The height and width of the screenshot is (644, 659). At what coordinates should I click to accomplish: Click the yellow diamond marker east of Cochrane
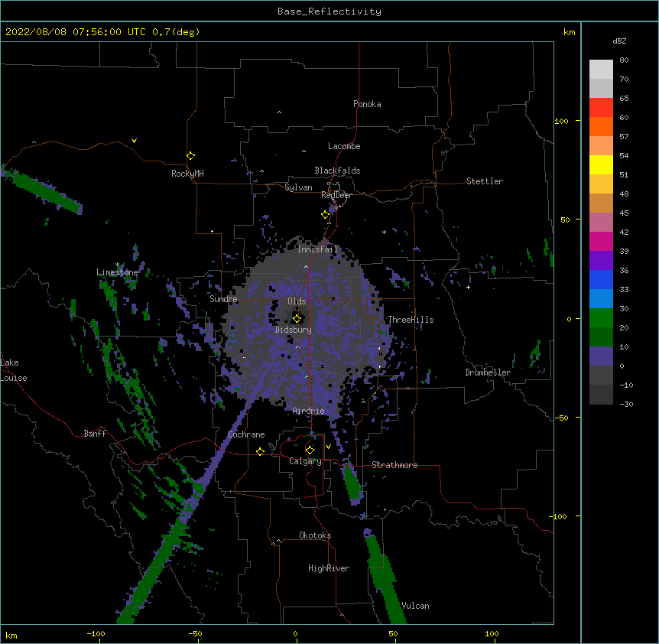tap(260, 451)
